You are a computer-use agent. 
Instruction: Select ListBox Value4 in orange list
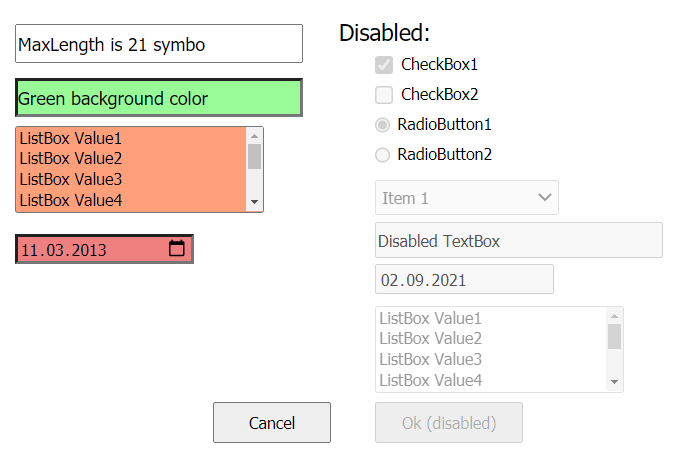click(x=71, y=200)
